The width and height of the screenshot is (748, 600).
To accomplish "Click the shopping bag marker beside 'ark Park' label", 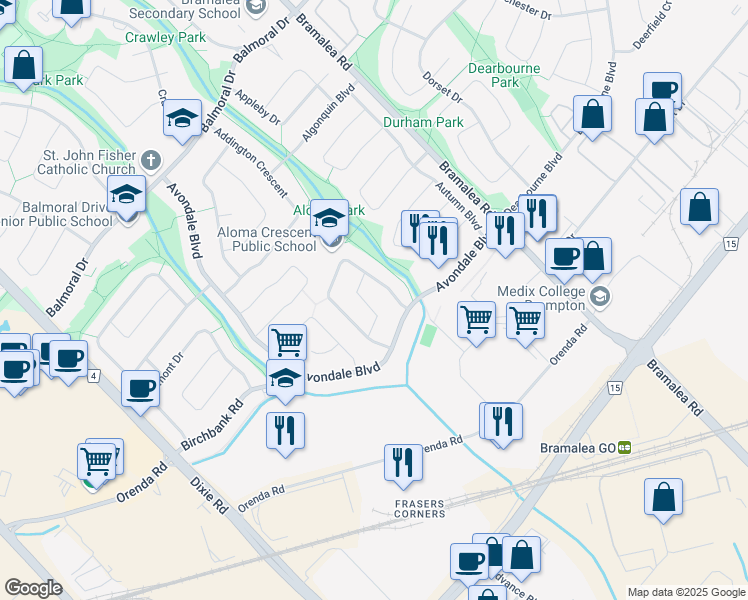I will 23,67.
